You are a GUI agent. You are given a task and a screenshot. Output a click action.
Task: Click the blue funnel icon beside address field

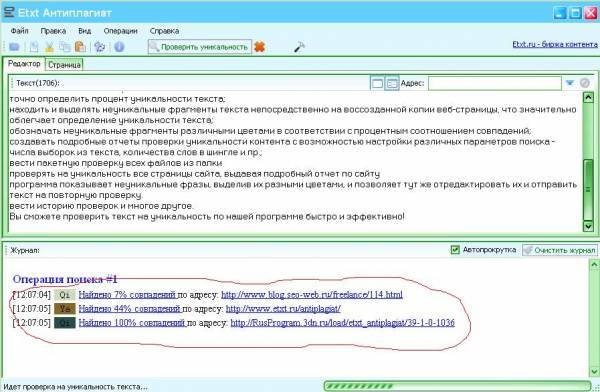coord(570,83)
